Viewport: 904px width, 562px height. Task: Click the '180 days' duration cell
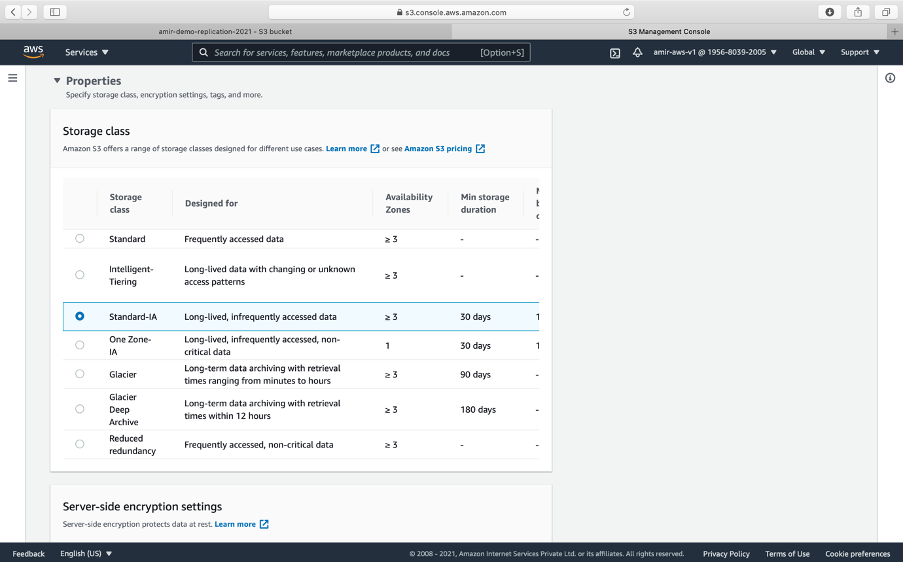point(478,409)
